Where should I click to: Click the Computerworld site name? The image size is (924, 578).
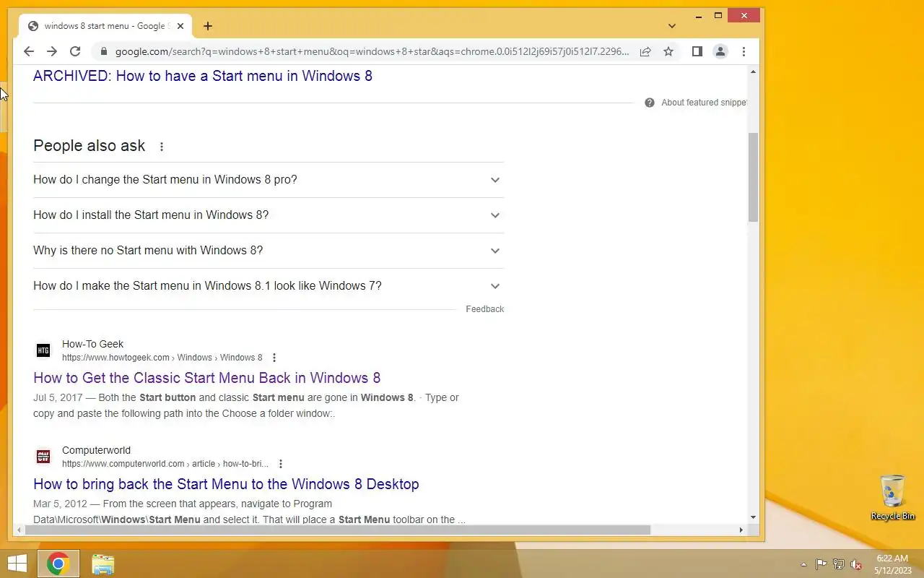[x=96, y=450]
